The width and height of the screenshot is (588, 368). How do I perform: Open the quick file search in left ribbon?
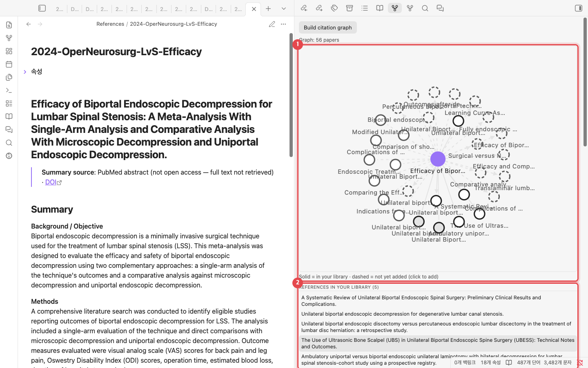(x=9, y=25)
